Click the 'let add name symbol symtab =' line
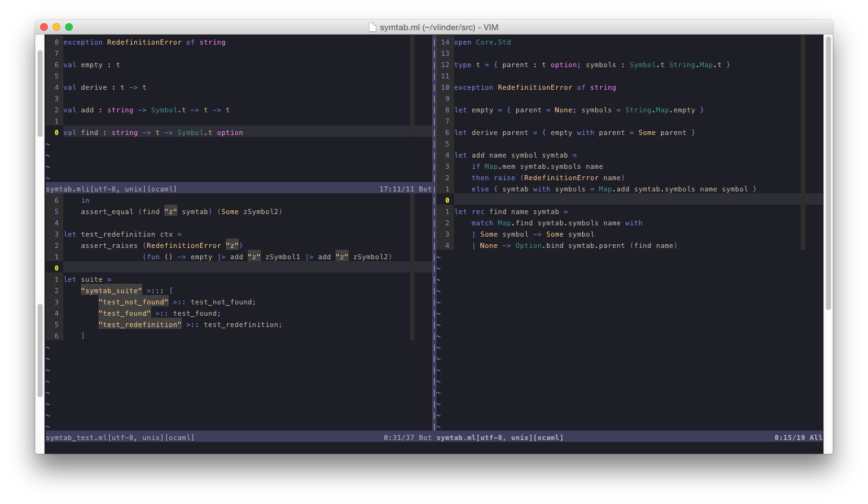This screenshot has width=868, height=504. (x=515, y=155)
